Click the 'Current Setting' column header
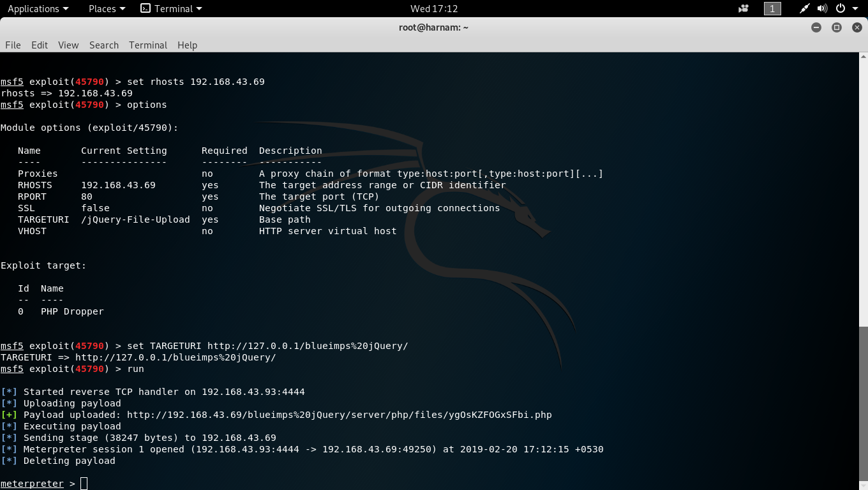The width and height of the screenshot is (868, 490). tap(124, 151)
